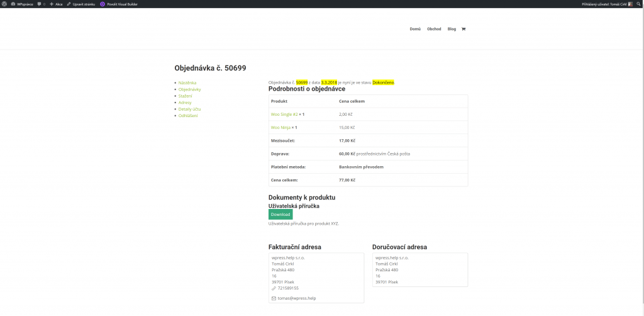Click highlighted status Dokončeno
This screenshot has width=644, height=316.
coord(383,82)
